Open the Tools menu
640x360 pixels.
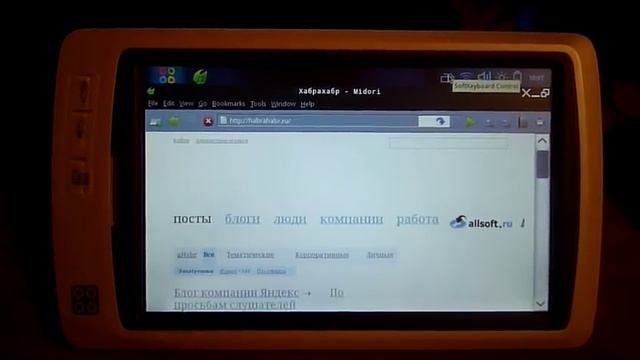tap(258, 104)
